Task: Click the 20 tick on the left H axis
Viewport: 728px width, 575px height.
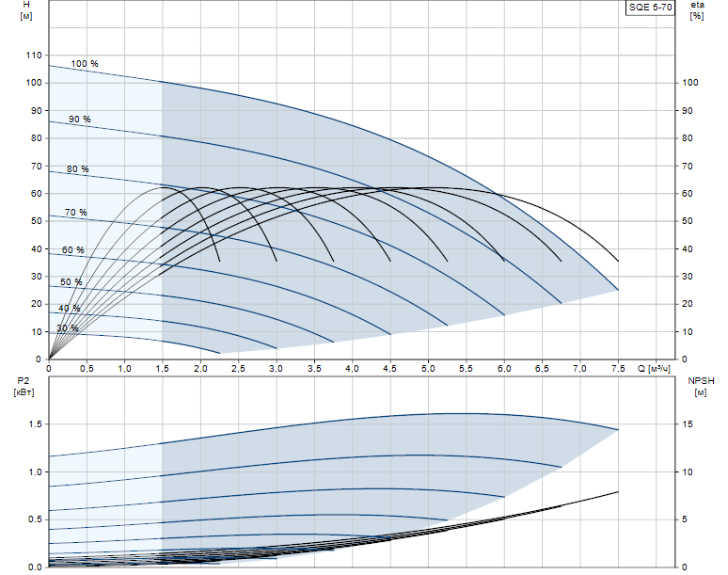Action: [x=37, y=304]
